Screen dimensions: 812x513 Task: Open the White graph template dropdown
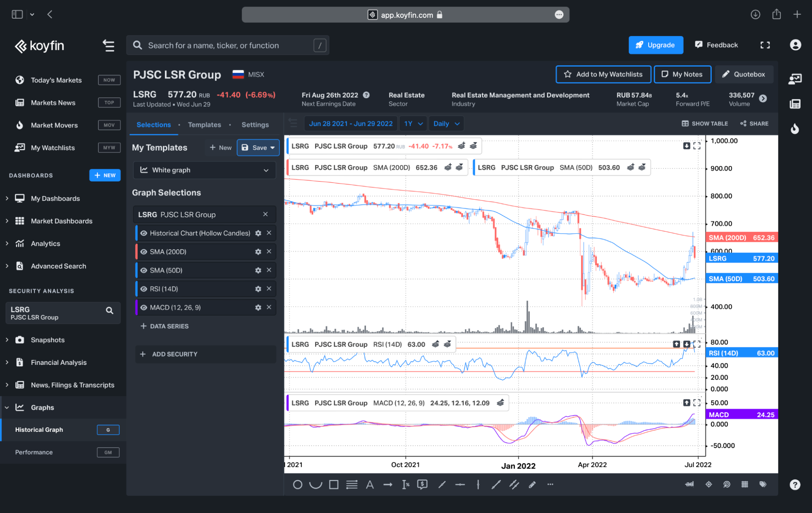204,170
